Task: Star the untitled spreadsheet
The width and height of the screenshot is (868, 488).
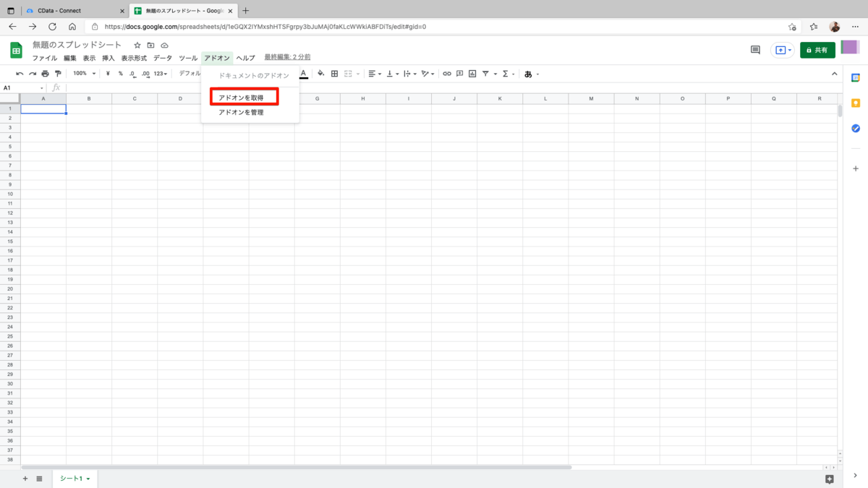Action: point(137,46)
